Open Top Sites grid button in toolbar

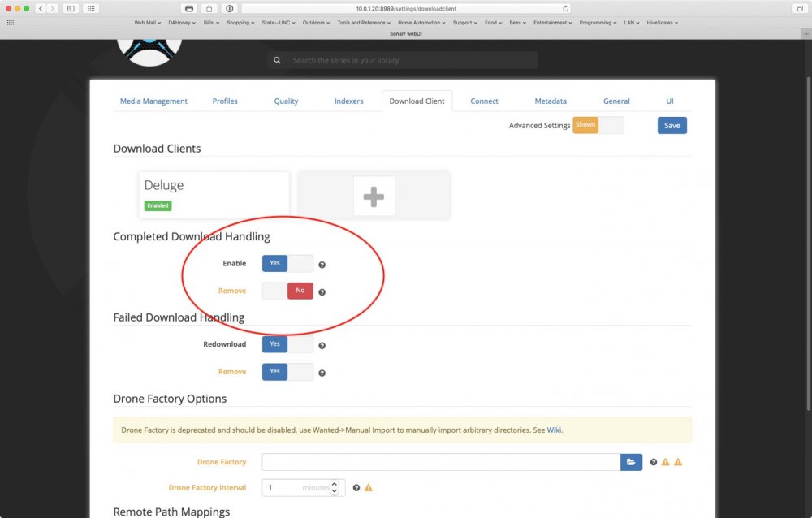91,8
